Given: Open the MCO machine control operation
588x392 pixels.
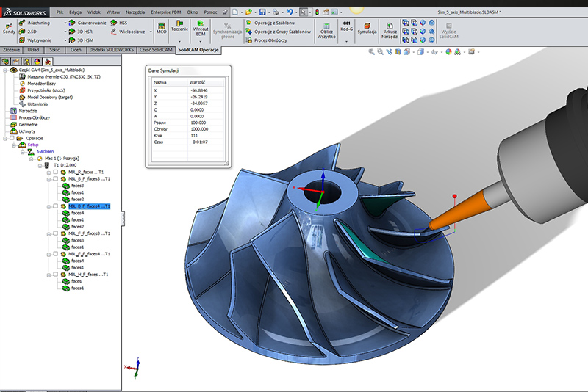Looking at the screenshot, I should [x=161, y=28].
